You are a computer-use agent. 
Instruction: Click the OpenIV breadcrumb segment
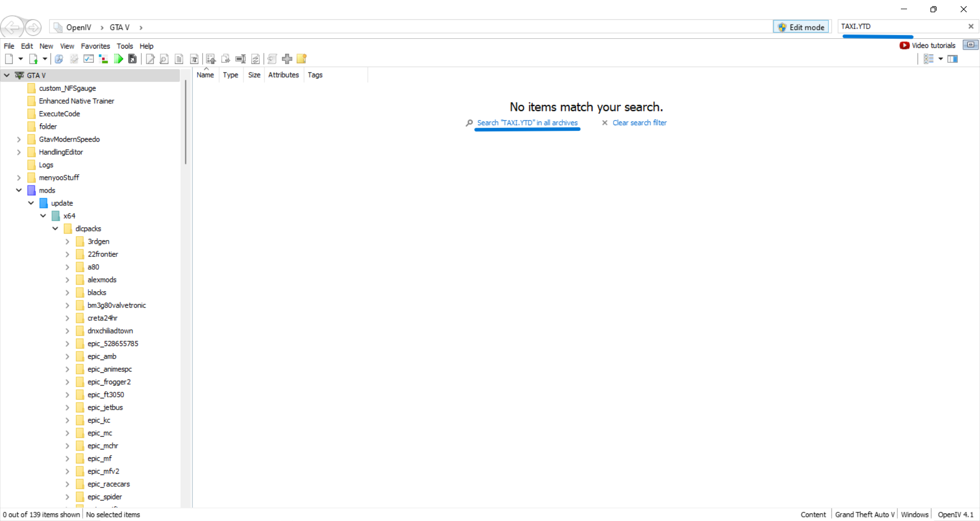pos(79,28)
